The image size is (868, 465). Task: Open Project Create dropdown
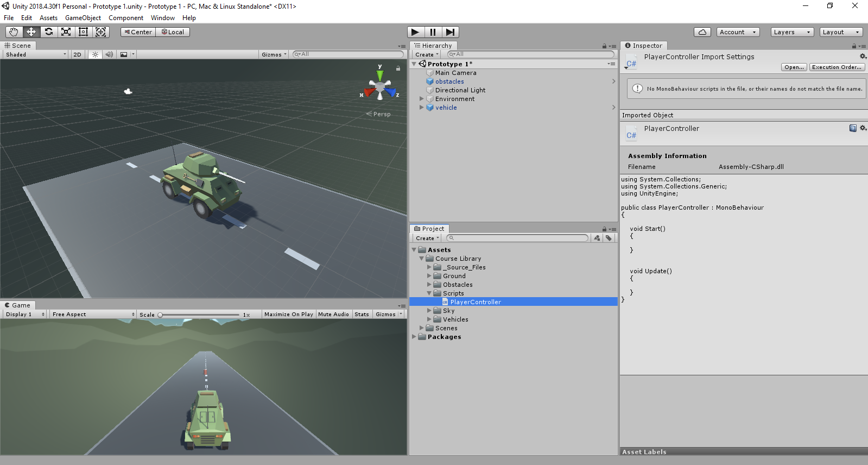pos(427,238)
